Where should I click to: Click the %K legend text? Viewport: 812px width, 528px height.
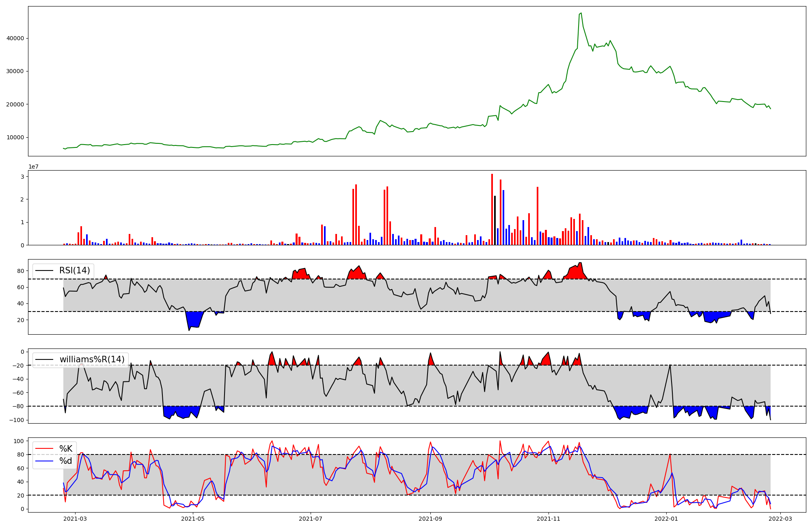point(66,449)
